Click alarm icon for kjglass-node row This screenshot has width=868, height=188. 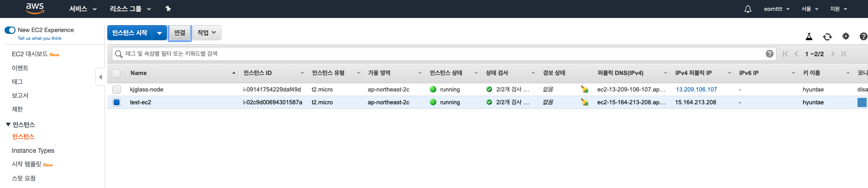(584, 89)
